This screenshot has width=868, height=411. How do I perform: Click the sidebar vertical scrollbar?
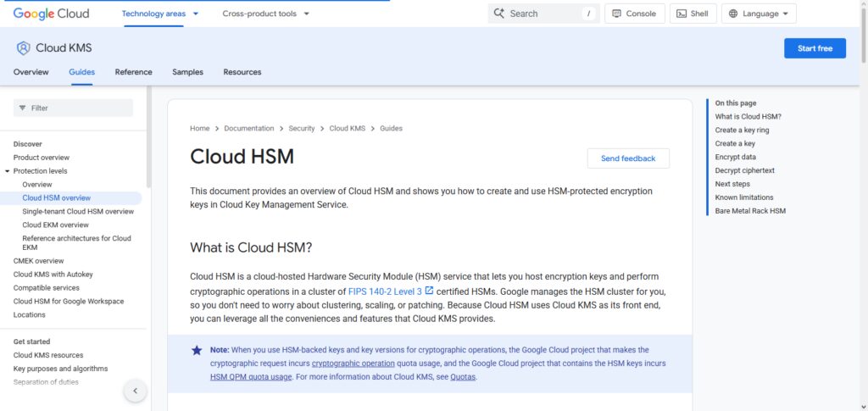coord(148,138)
